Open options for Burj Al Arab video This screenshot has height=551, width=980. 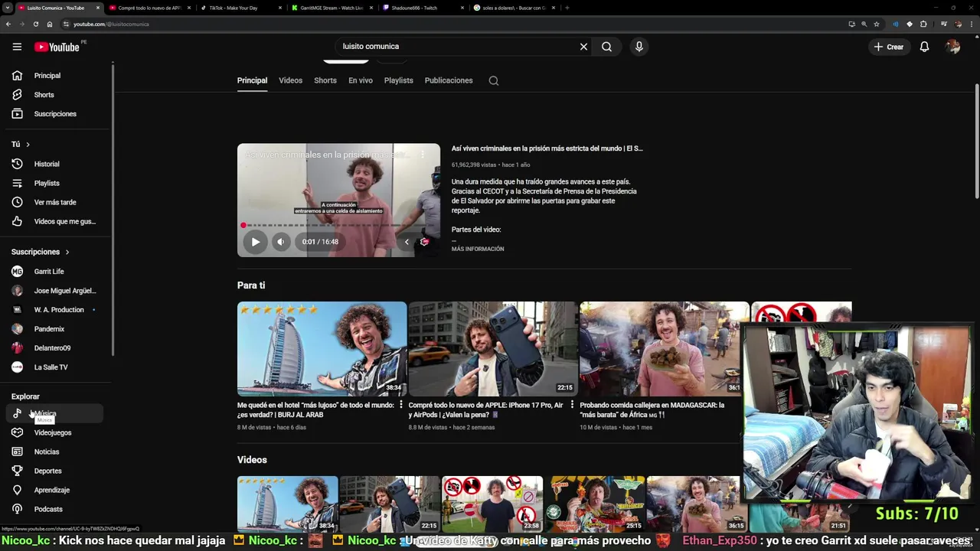point(400,406)
